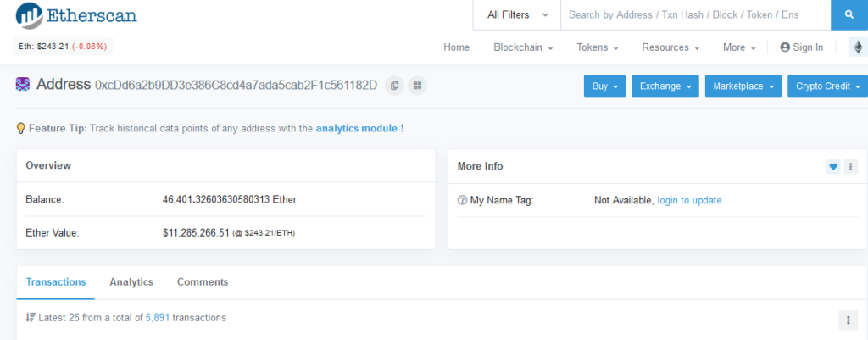868x340 pixels.
Task: Click the address blockie avatar
Action: click(x=23, y=85)
